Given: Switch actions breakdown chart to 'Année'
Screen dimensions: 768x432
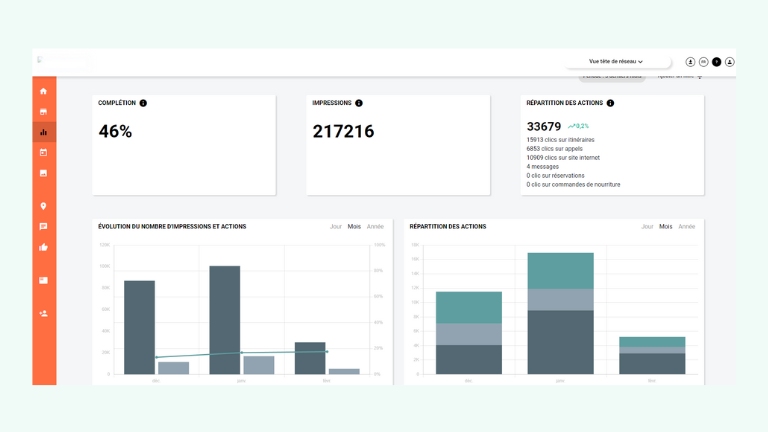Looking at the screenshot, I should pyautogui.click(x=687, y=227).
